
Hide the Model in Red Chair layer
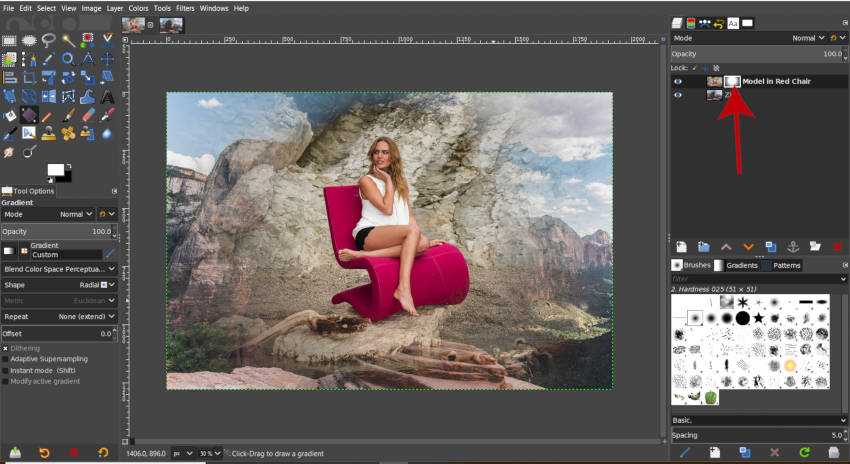click(x=678, y=81)
